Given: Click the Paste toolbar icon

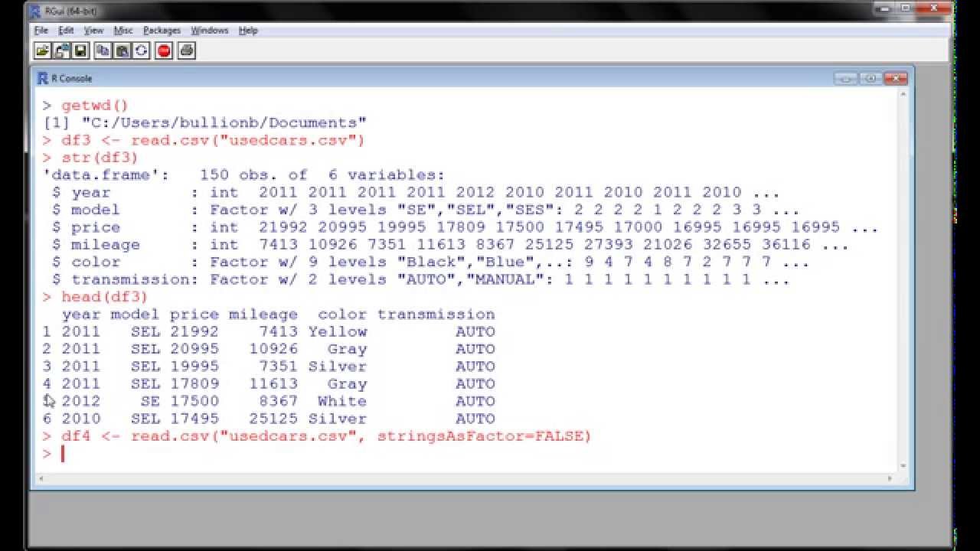Looking at the screenshot, I should (122, 51).
